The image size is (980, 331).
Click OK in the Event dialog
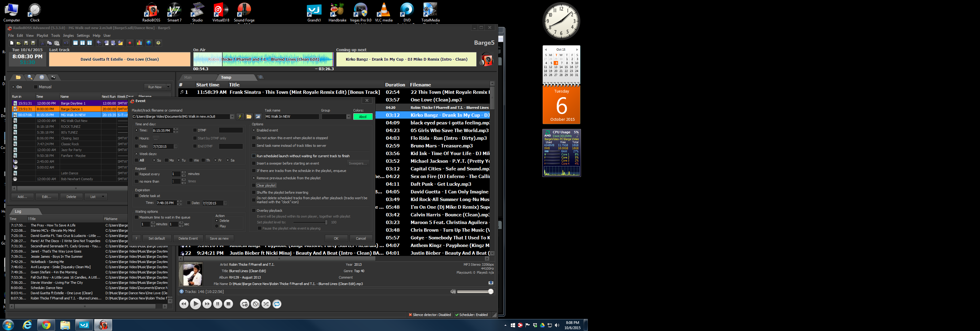336,238
